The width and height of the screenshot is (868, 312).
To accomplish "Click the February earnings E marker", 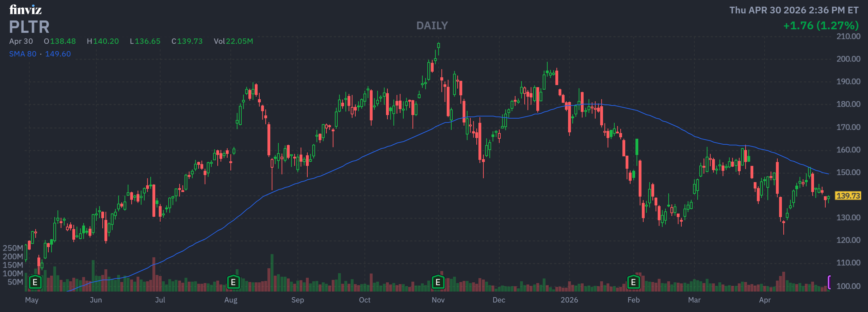I will (633, 282).
